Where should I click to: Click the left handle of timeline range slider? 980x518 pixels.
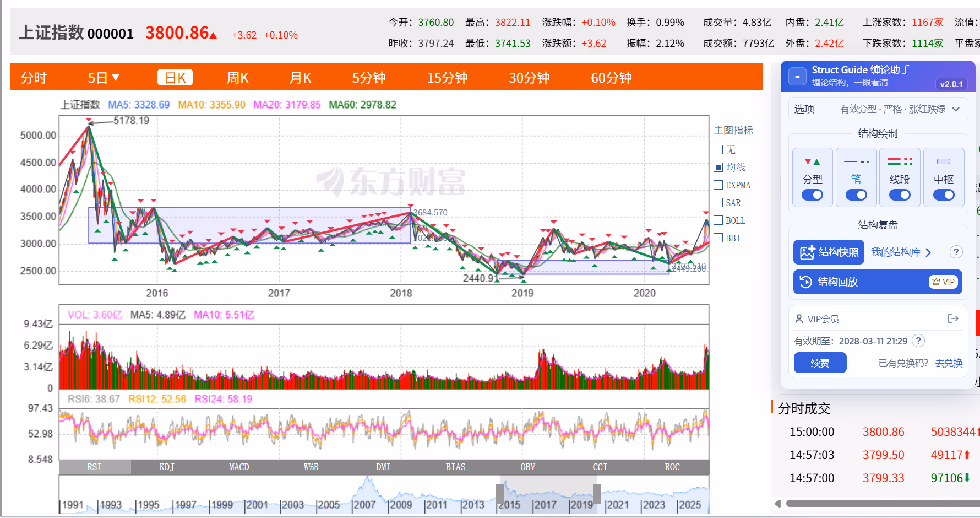(x=499, y=494)
